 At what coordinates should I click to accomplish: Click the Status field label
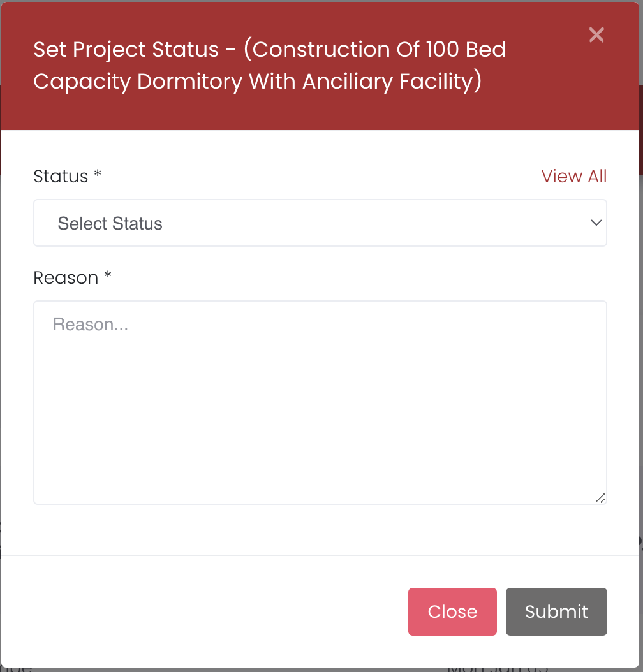[x=61, y=177]
